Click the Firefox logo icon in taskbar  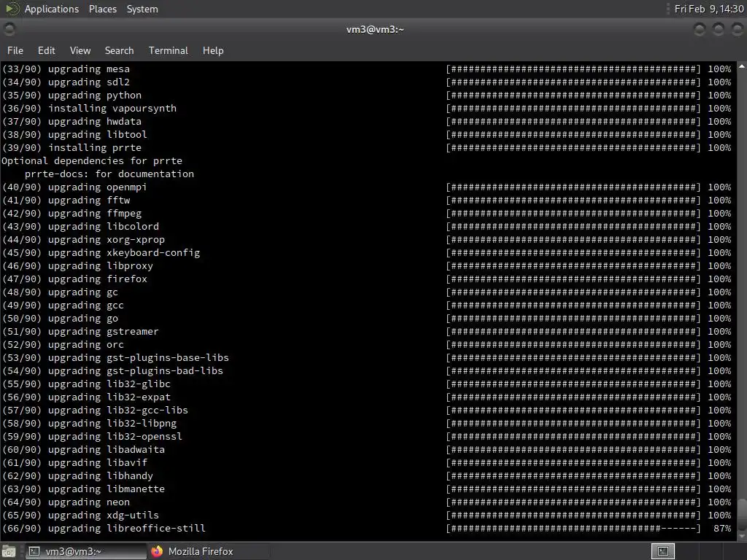coord(157,551)
